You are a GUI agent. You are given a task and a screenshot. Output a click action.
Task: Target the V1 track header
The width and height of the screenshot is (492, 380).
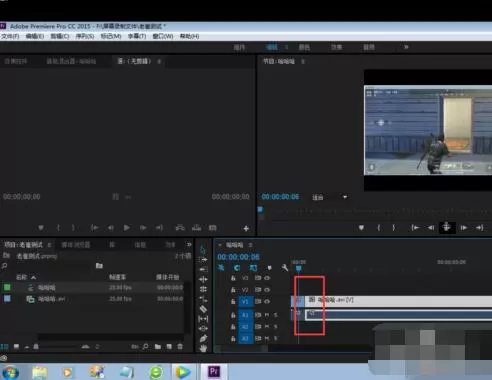coord(245,302)
